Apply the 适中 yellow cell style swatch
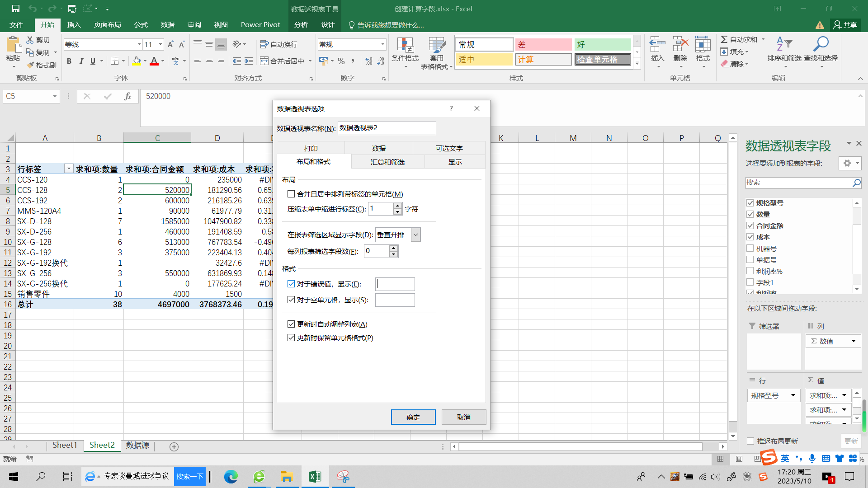Screen dimensions: 868x488 (484, 60)
